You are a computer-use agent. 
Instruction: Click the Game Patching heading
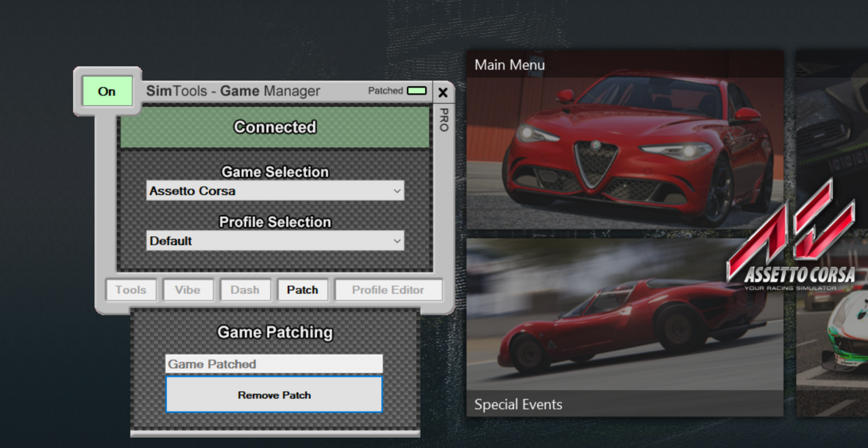pyautogui.click(x=275, y=332)
